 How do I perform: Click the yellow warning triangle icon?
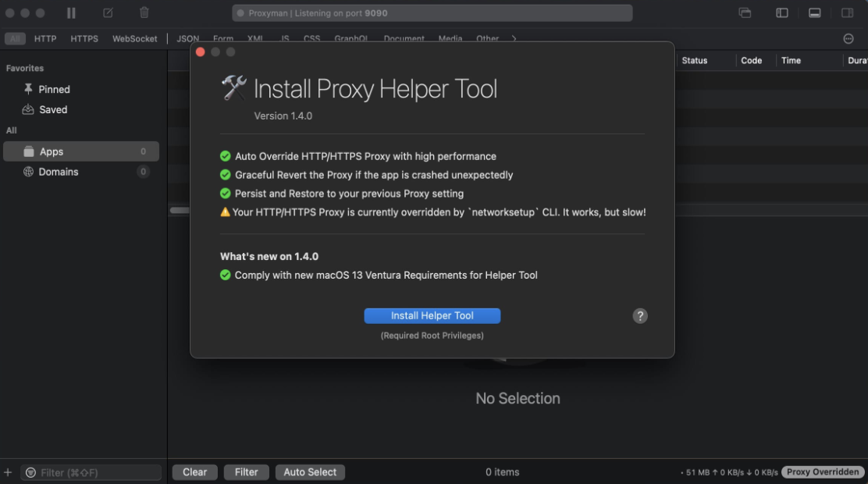click(225, 212)
